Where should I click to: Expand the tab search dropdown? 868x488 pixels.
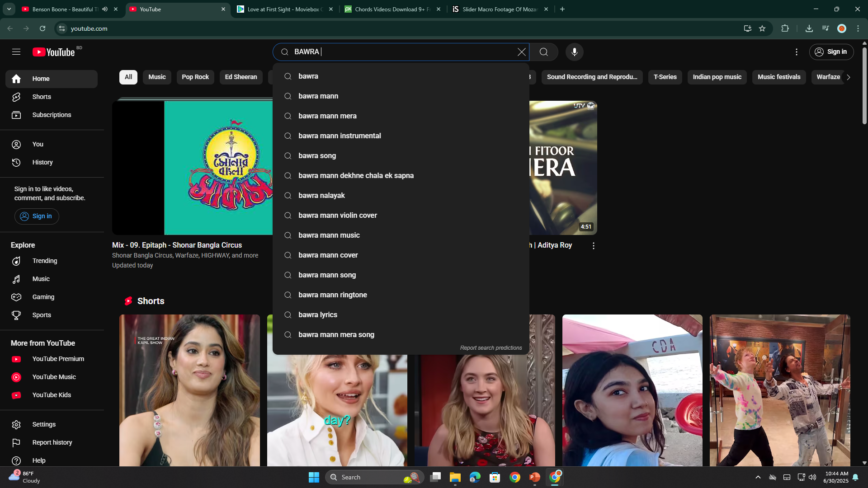9,9
